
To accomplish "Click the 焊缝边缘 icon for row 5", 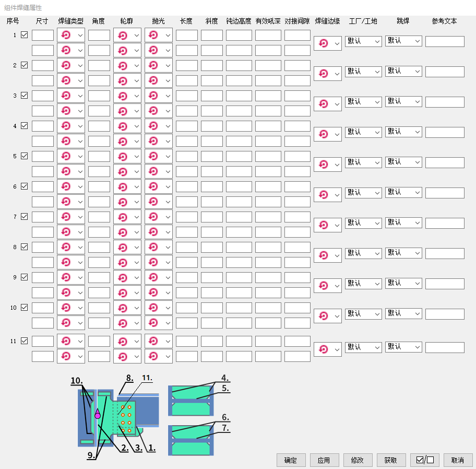I will click(x=323, y=165).
